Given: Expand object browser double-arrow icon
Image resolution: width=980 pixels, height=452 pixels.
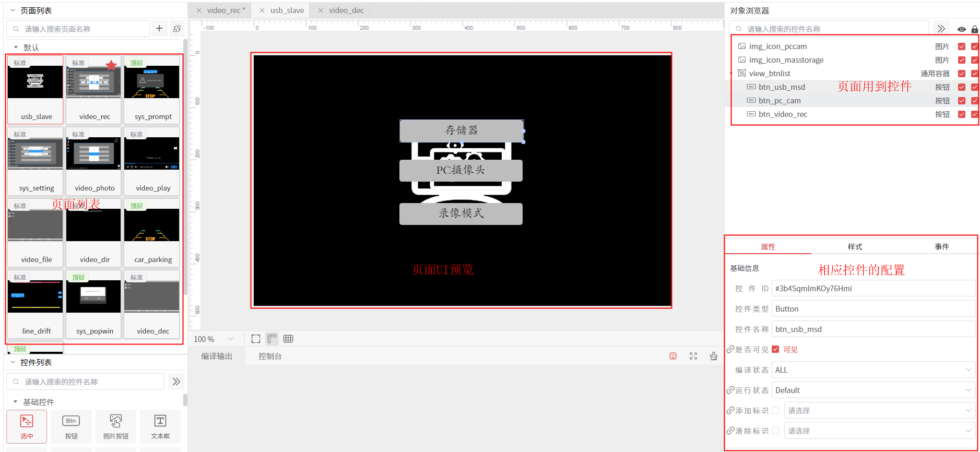Looking at the screenshot, I should [x=941, y=29].
